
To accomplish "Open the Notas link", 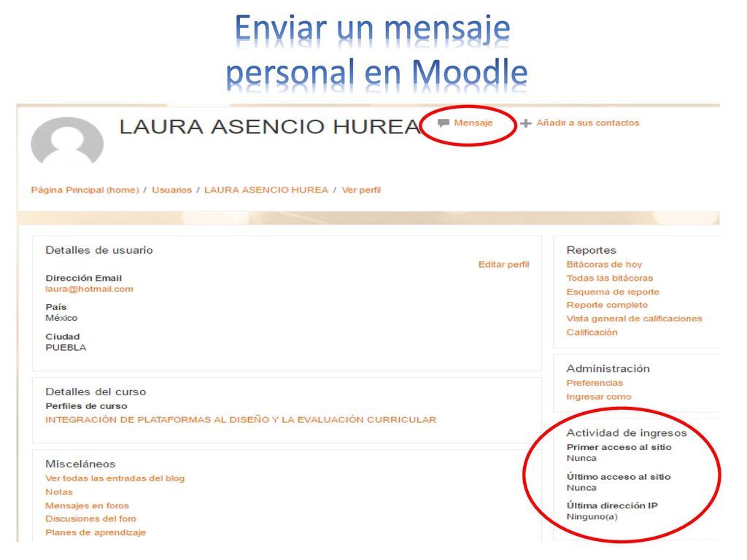I will point(59,492).
